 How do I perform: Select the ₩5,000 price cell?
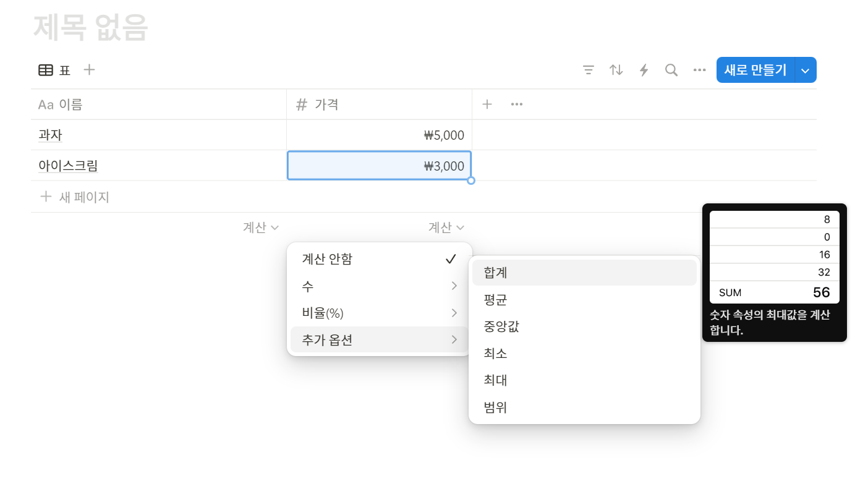pyautogui.click(x=379, y=135)
